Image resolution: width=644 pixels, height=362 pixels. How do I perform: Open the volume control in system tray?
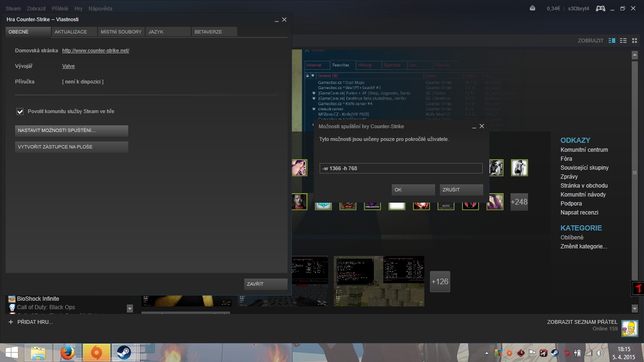(x=600, y=353)
